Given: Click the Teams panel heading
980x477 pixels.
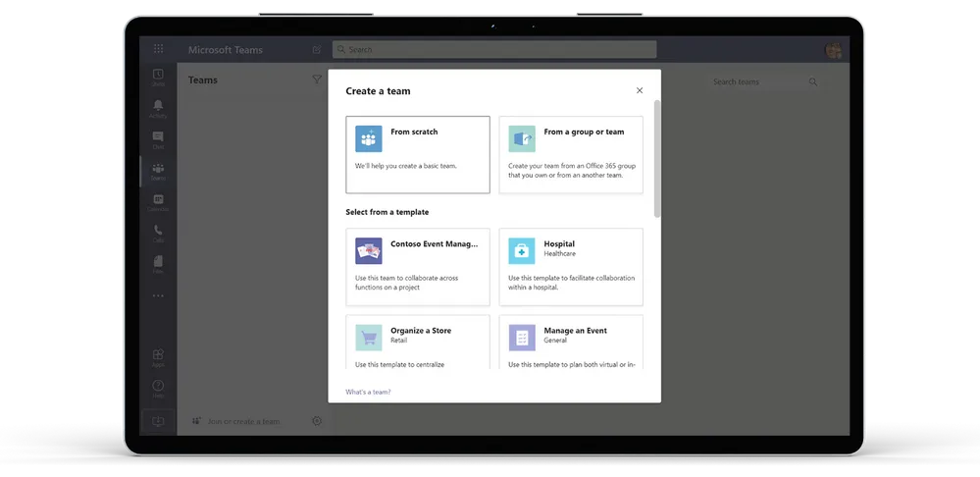Looking at the screenshot, I should tap(202, 80).
